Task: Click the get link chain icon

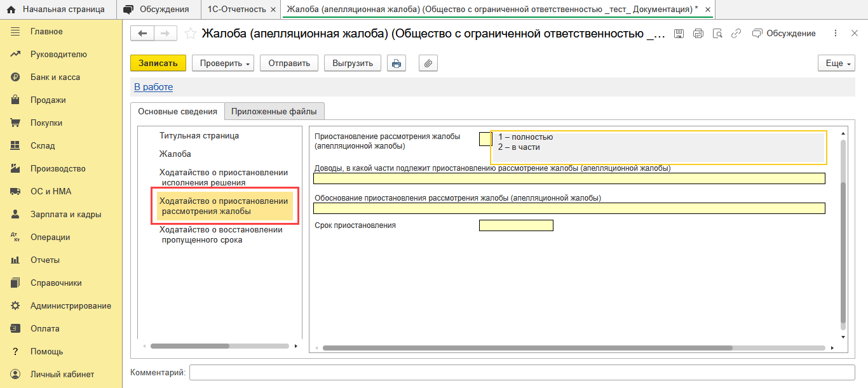Action: [x=736, y=34]
